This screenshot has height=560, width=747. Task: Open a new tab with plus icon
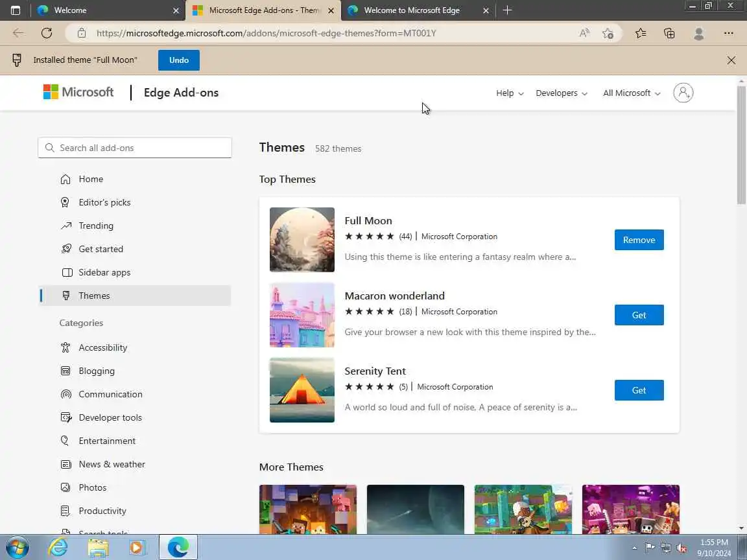click(507, 10)
